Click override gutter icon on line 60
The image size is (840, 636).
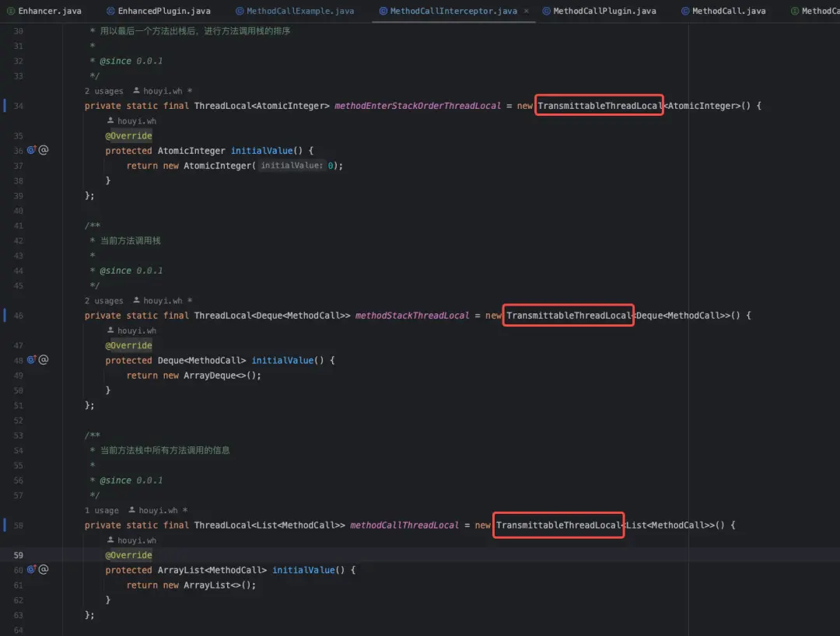click(32, 570)
